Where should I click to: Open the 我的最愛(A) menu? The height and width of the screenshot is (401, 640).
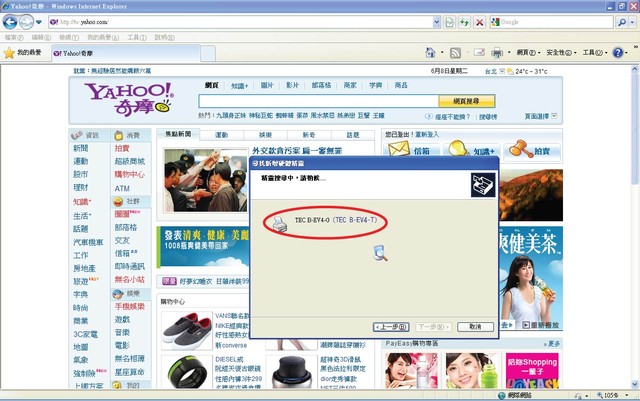(x=103, y=38)
